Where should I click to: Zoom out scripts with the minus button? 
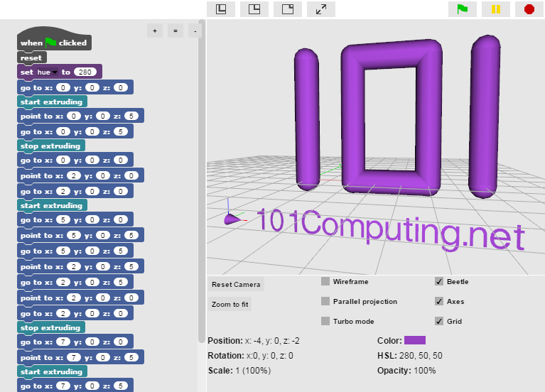point(195,31)
